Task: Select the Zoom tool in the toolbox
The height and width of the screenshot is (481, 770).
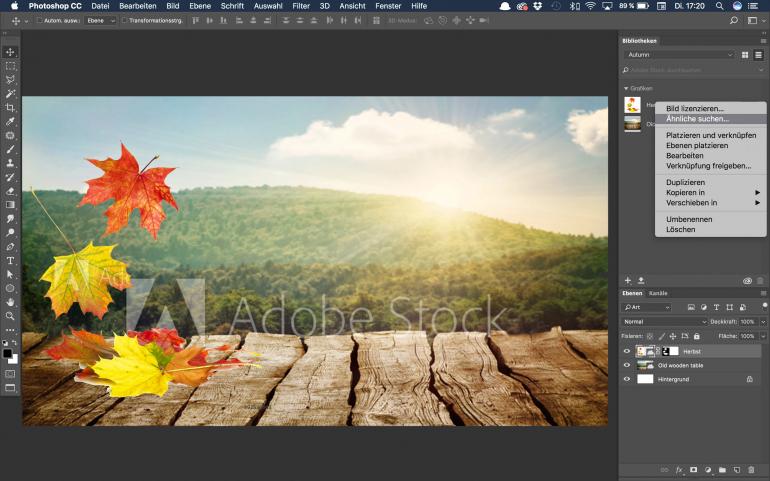Action: point(10,316)
